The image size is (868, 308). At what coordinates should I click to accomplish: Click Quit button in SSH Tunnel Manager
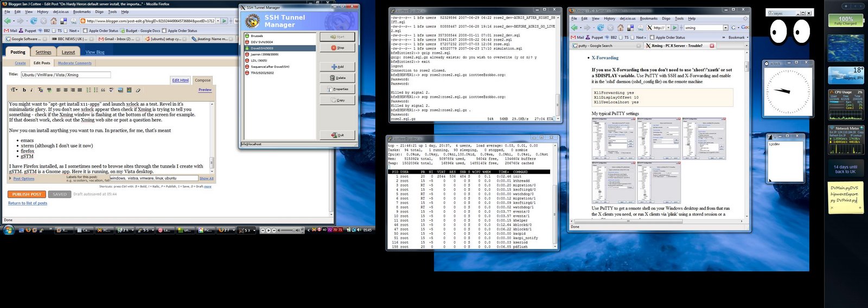(x=337, y=135)
